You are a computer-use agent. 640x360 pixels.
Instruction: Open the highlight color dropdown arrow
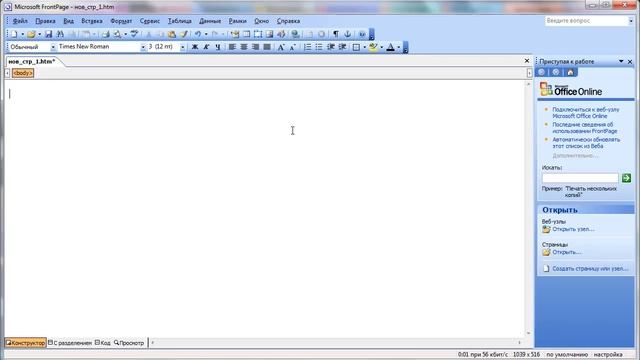[382, 47]
